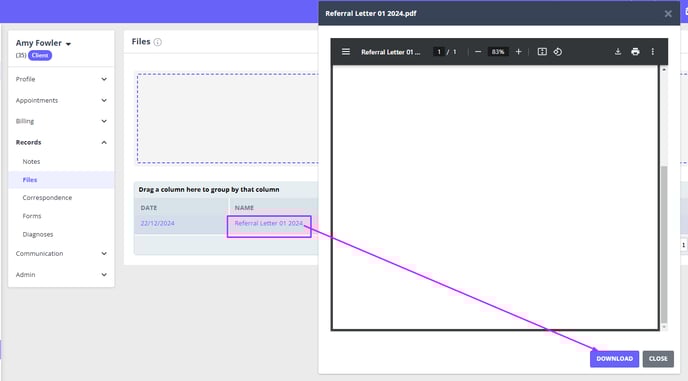
Task: Click the PDF page number field
Action: tap(439, 52)
